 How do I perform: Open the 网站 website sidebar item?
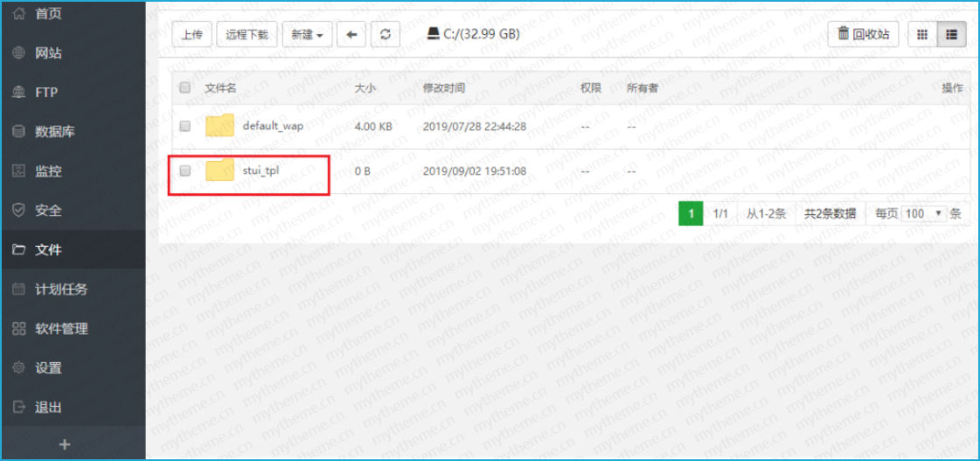coord(73,53)
